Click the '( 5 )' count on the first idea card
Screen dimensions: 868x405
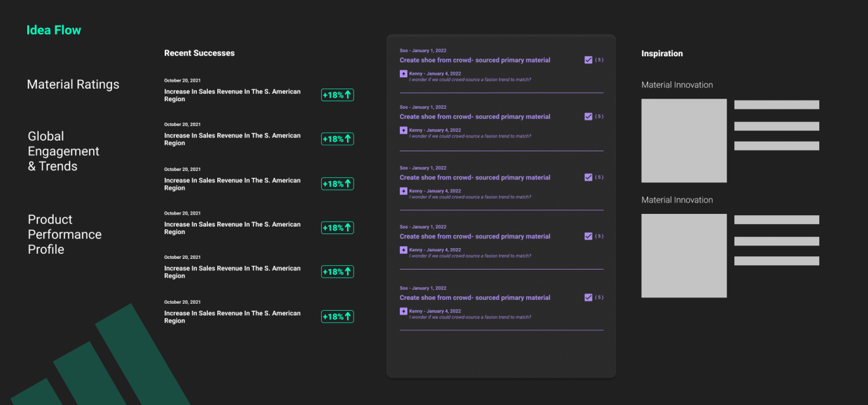[599, 59]
